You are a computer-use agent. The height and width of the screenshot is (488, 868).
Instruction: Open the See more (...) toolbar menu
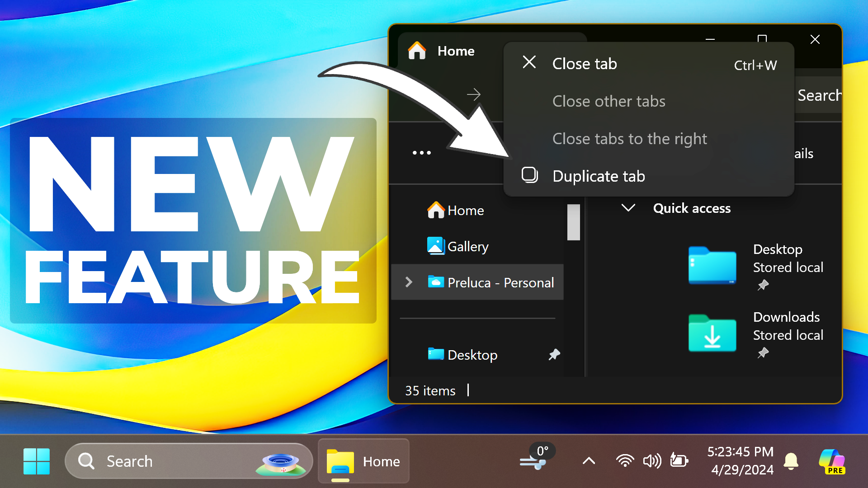point(421,153)
